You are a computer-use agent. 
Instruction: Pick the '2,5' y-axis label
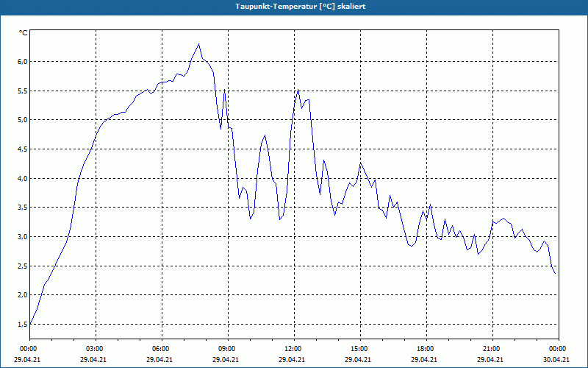tap(23, 266)
